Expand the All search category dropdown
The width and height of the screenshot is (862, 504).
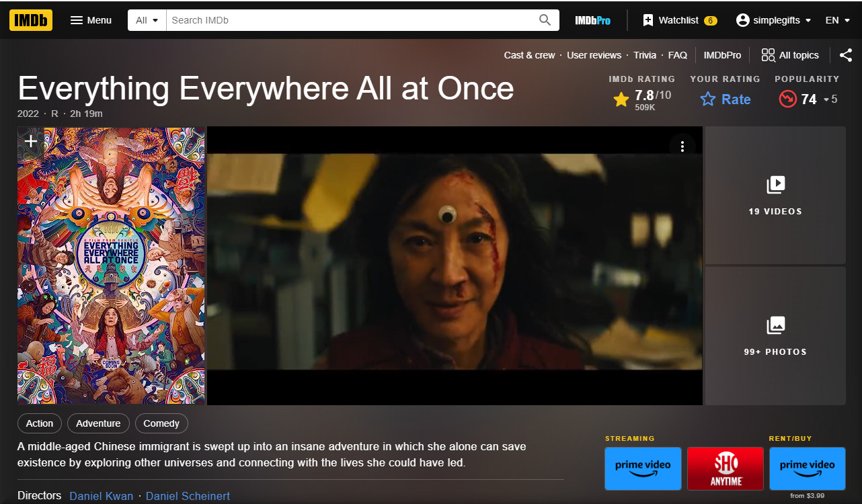tap(147, 20)
